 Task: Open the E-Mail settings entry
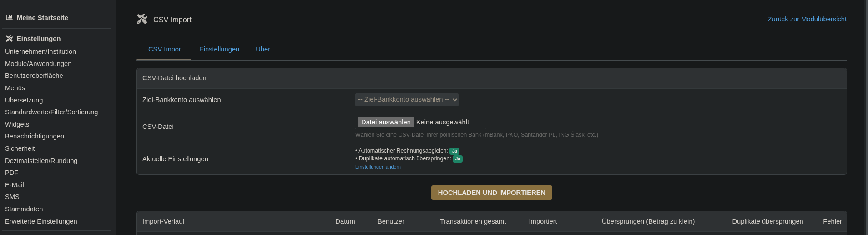pyautogui.click(x=15, y=185)
